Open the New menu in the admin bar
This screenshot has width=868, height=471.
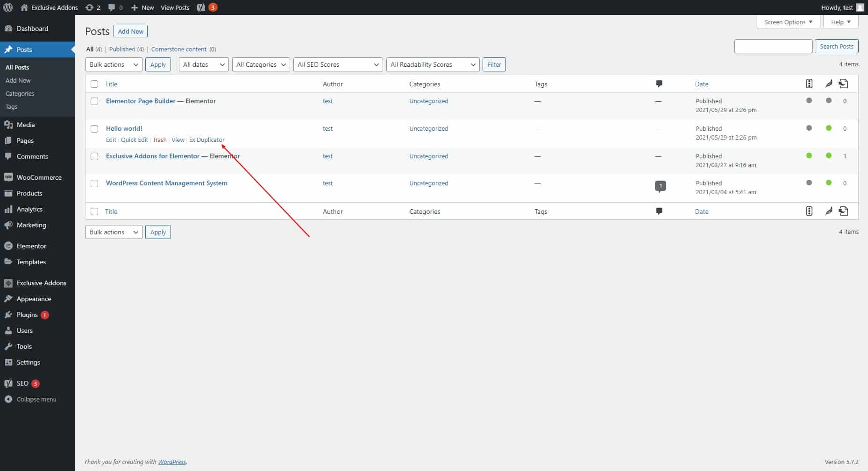coord(142,7)
